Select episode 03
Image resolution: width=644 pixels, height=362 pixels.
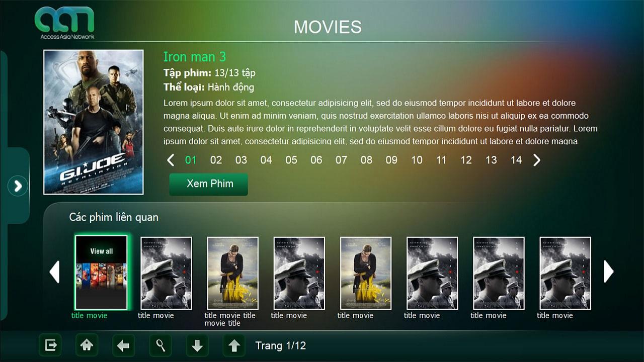click(241, 160)
